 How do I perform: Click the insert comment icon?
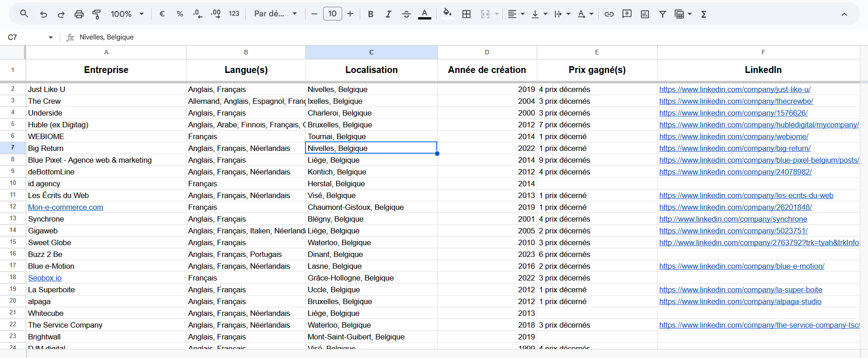[627, 14]
